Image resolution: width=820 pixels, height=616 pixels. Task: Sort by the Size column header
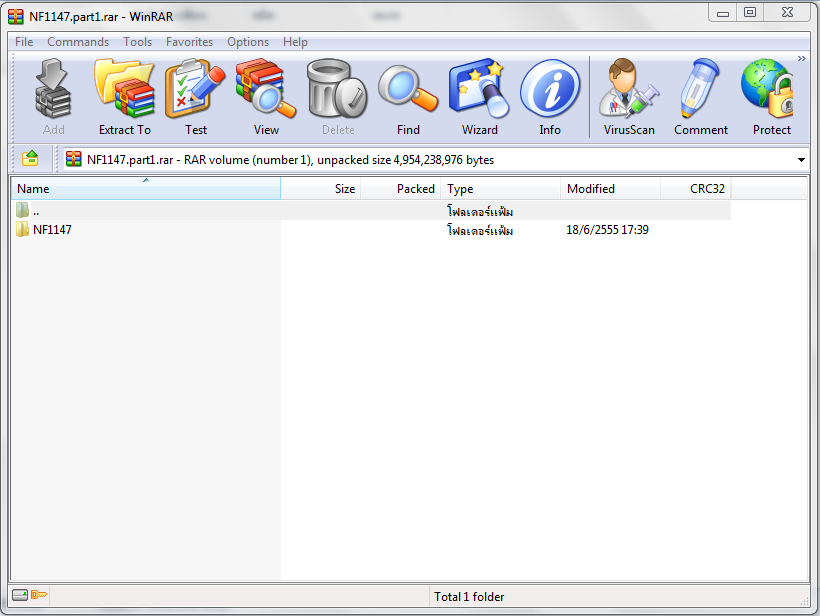[x=321, y=189]
